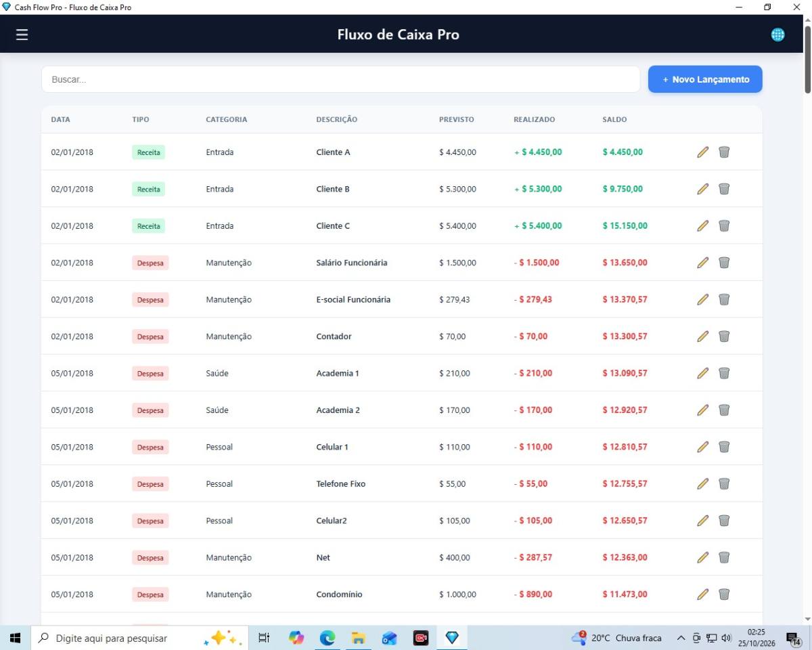Delete the E-social Funcionária entry

point(724,299)
